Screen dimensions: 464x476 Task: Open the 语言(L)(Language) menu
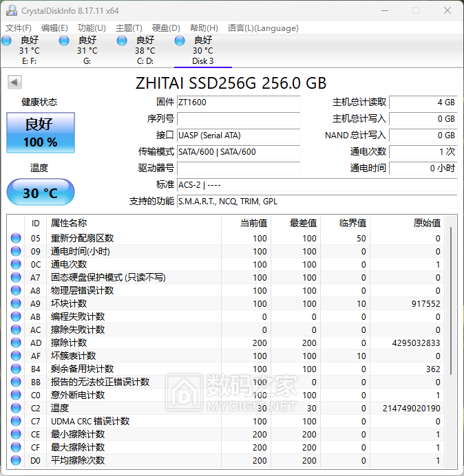click(263, 28)
